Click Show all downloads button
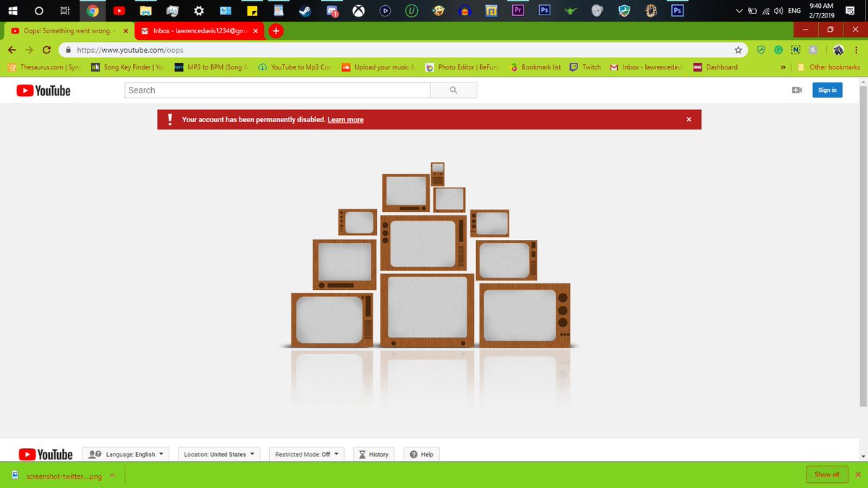 point(827,475)
